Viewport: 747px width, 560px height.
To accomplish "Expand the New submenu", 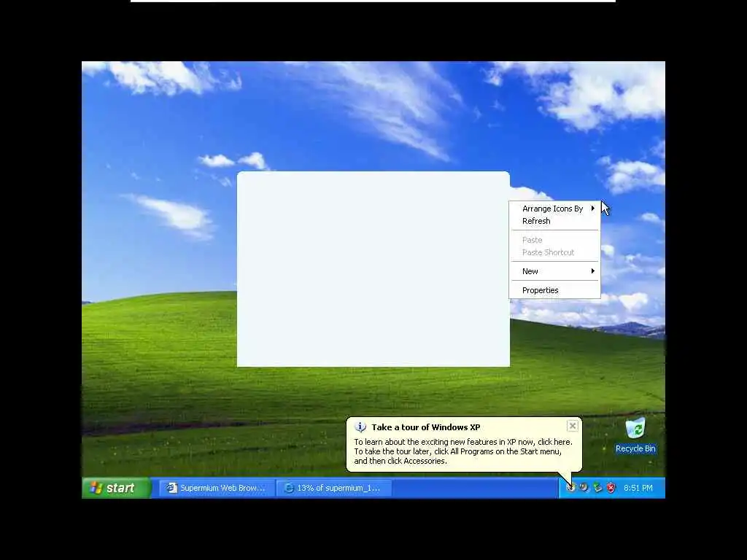I will (x=554, y=271).
